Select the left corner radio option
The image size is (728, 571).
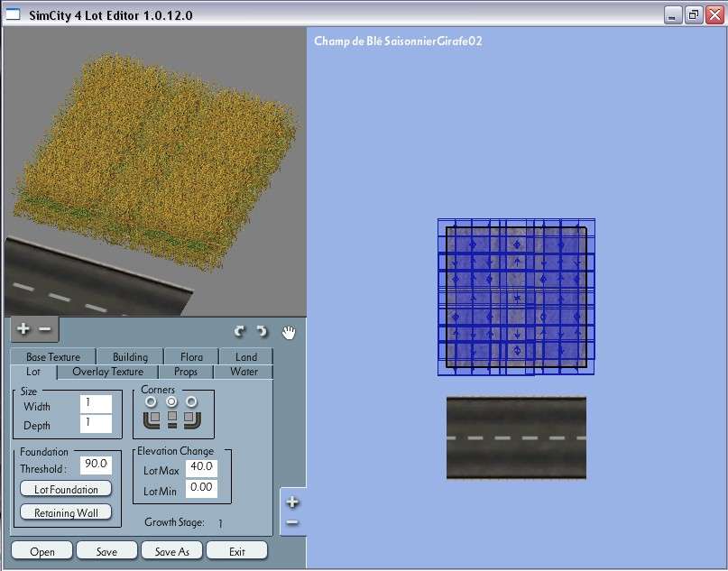point(151,401)
